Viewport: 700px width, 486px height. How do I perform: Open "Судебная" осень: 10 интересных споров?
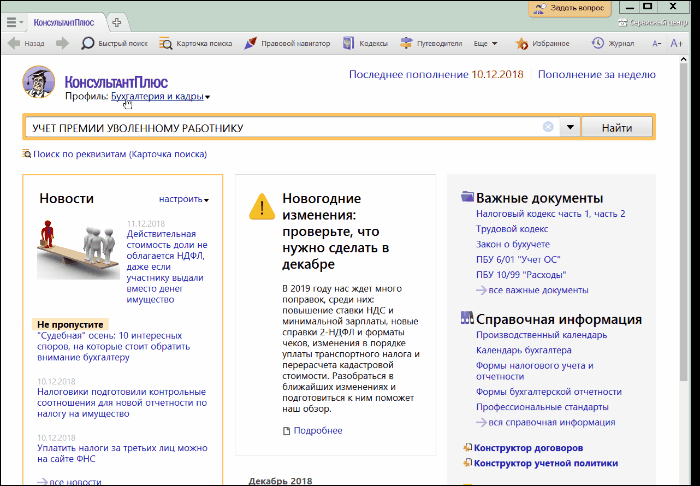point(113,346)
